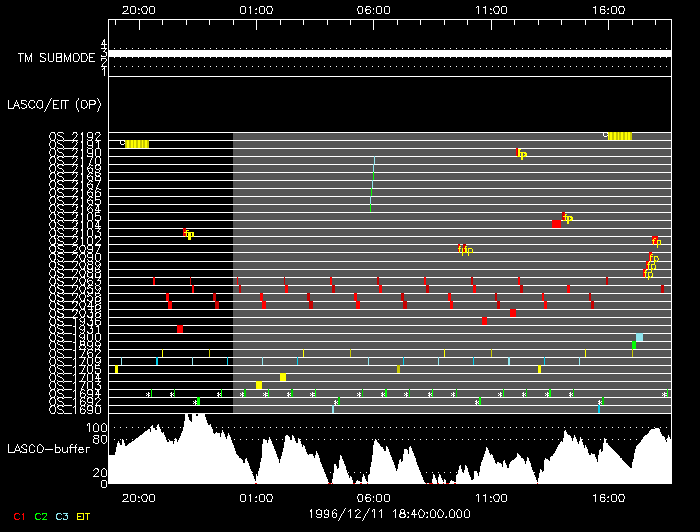700x532 pixels.
Task: Click the yellow striped block at plot top-right
Action: tap(620, 136)
